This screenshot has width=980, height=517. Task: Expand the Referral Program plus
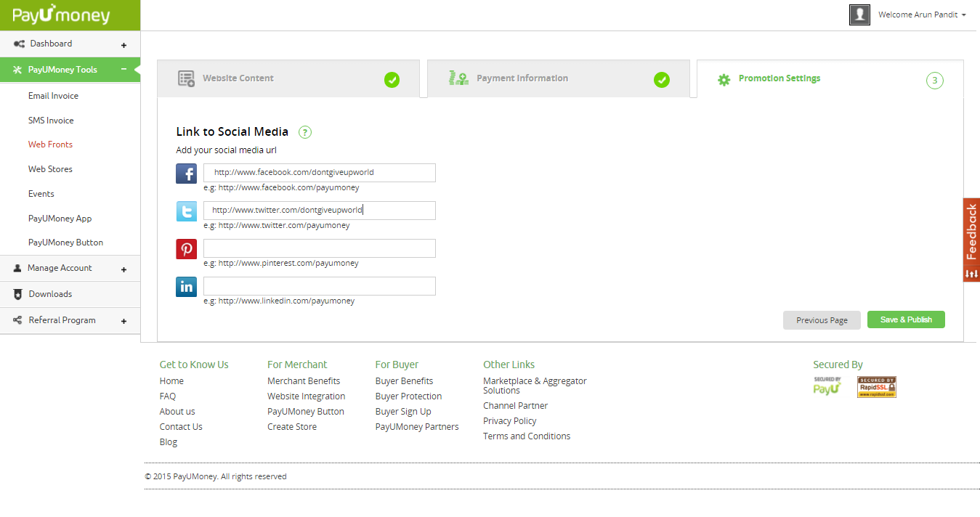[x=123, y=322]
